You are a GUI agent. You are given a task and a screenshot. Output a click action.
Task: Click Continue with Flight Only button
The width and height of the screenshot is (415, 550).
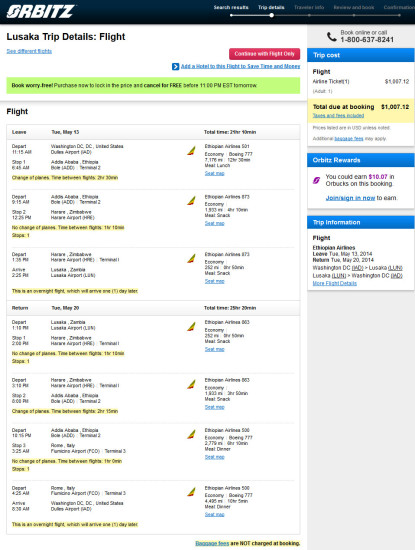pyautogui.click(x=265, y=54)
